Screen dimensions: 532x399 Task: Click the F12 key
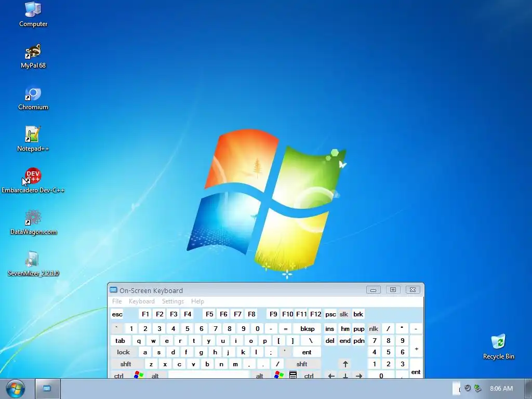[315, 314]
